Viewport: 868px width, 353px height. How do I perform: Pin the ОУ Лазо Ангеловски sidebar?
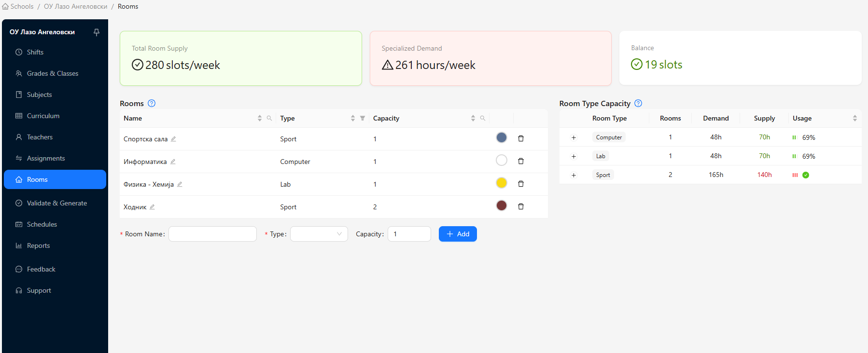pyautogui.click(x=97, y=32)
